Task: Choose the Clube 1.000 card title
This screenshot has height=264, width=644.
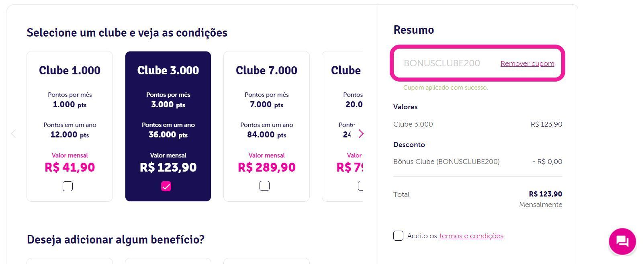Action: pyautogui.click(x=70, y=70)
